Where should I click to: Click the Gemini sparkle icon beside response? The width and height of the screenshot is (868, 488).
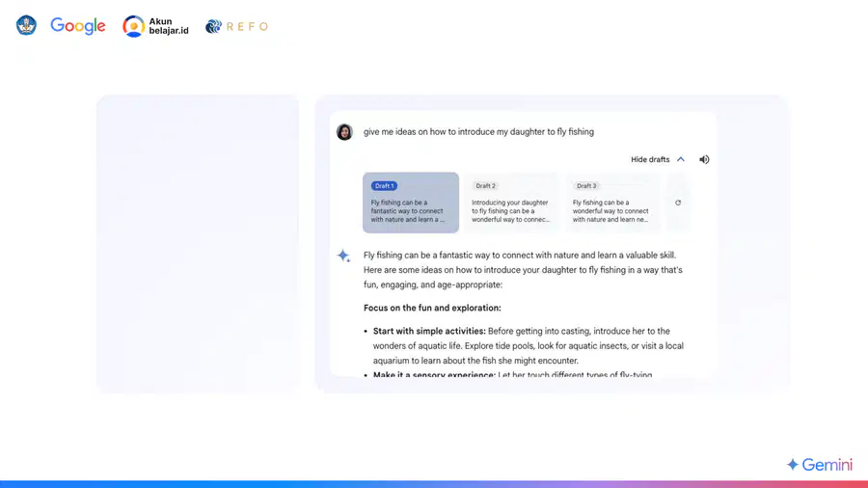click(343, 256)
